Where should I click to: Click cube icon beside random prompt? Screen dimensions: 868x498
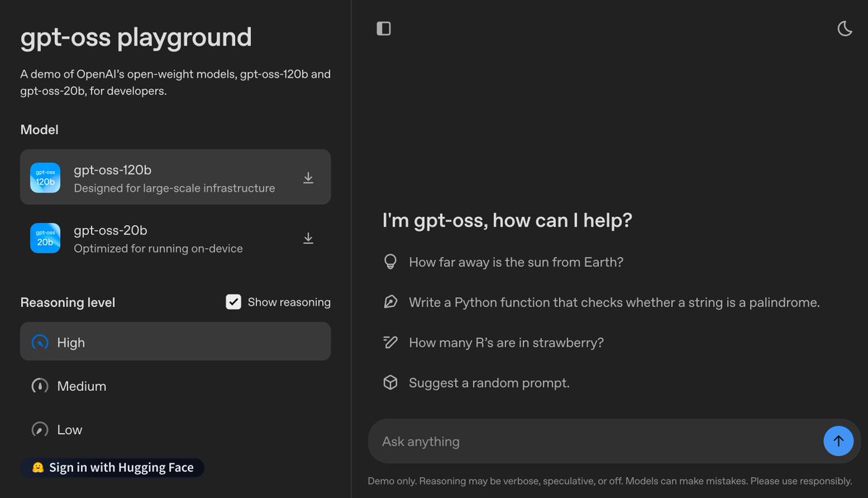click(391, 383)
